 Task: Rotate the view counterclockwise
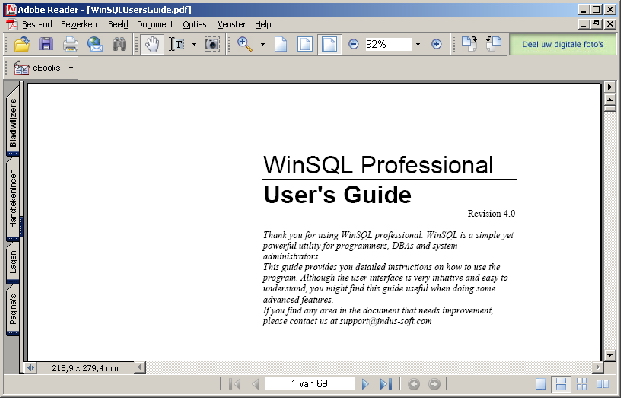(493, 44)
